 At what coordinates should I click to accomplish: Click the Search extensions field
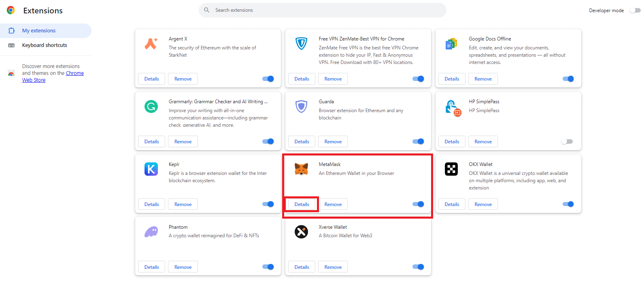coord(322,10)
